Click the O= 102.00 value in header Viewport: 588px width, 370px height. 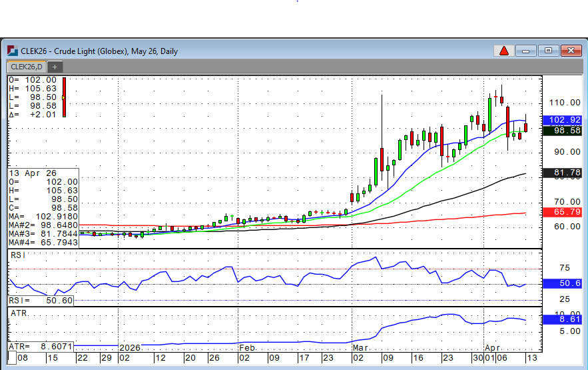tap(33, 80)
